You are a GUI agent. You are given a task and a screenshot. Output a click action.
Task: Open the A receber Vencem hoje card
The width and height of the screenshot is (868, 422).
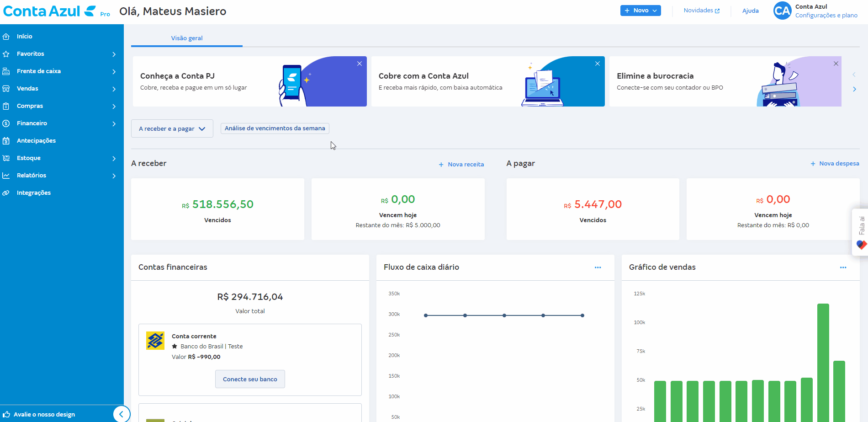pos(398,209)
